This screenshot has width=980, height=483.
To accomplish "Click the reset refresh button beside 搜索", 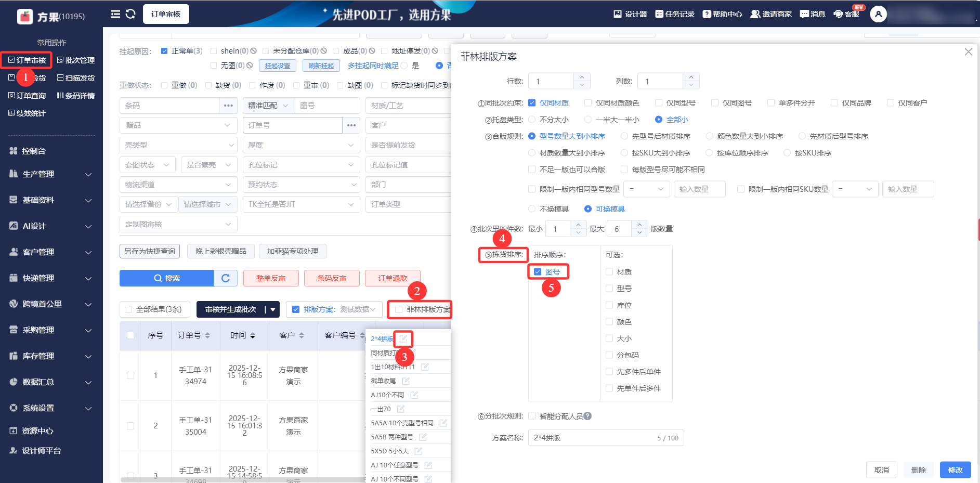I will (226, 278).
